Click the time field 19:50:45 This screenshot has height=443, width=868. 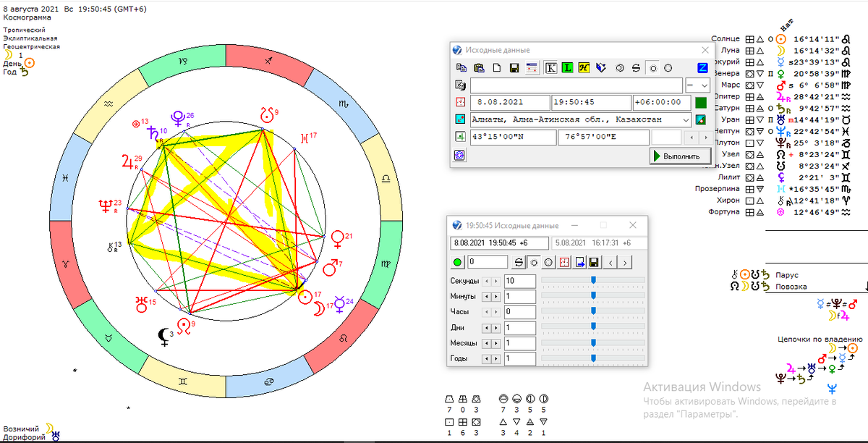tap(591, 102)
